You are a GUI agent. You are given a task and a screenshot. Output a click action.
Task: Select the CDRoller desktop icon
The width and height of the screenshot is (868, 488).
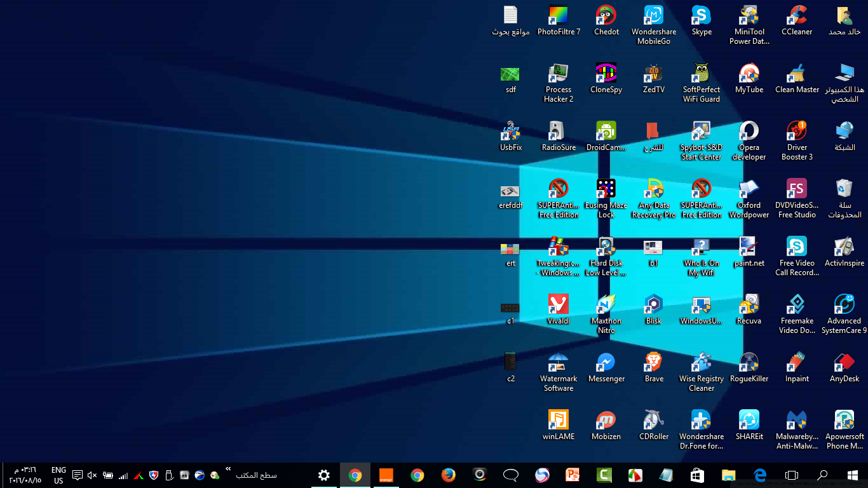(x=654, y=426)
